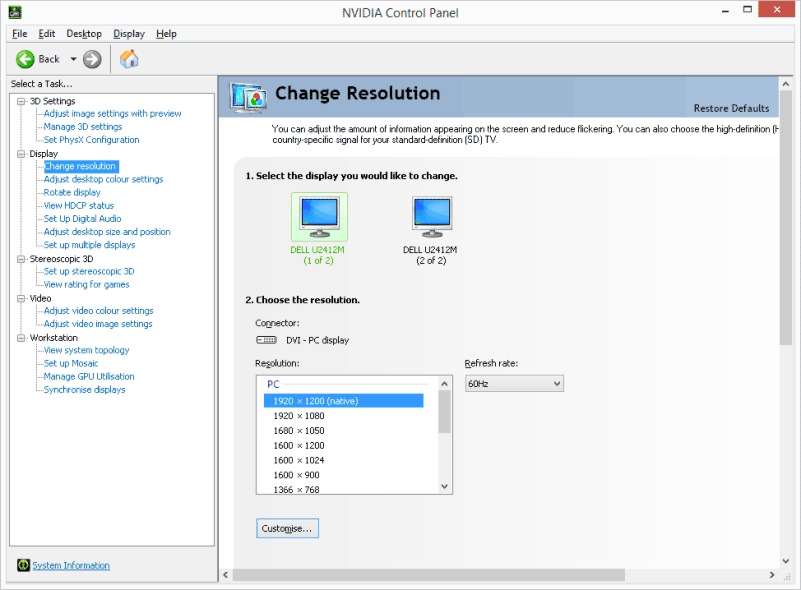Open Adjust video image settings
The width and height of the screenshot is (801, 590).
point(98,324)
